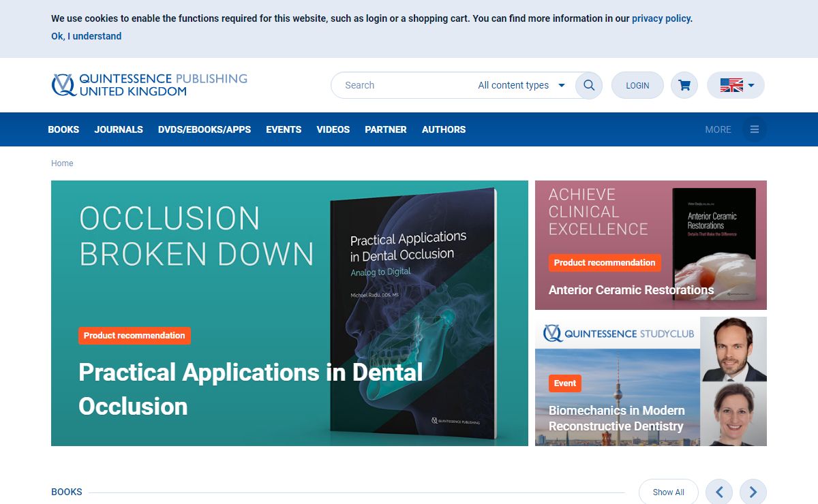Open the VIDEOS menu
The image size is (818, 504).
point(333,129)
